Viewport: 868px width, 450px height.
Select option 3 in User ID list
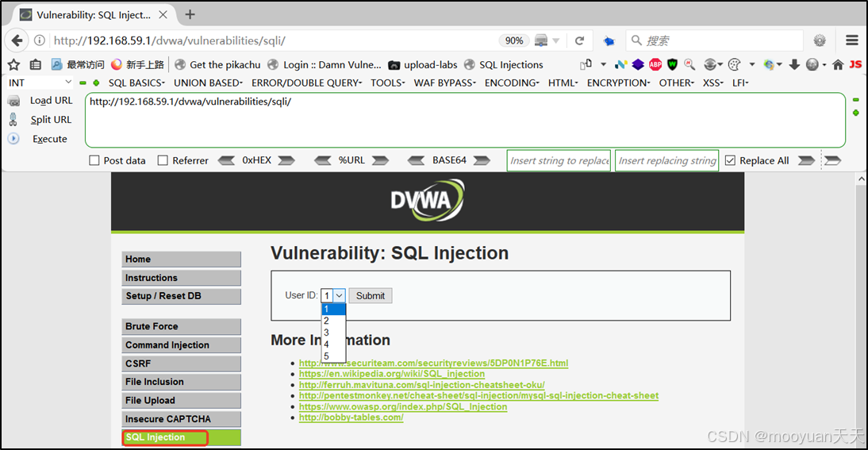[x=334, y=333]
